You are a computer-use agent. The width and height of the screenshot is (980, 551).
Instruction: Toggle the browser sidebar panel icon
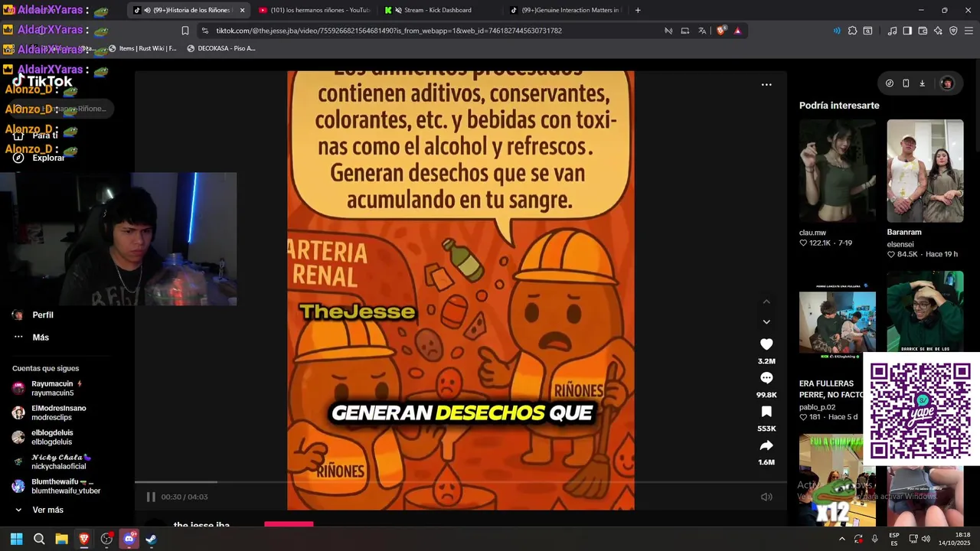pyautogui.click(x=907, y=31)
